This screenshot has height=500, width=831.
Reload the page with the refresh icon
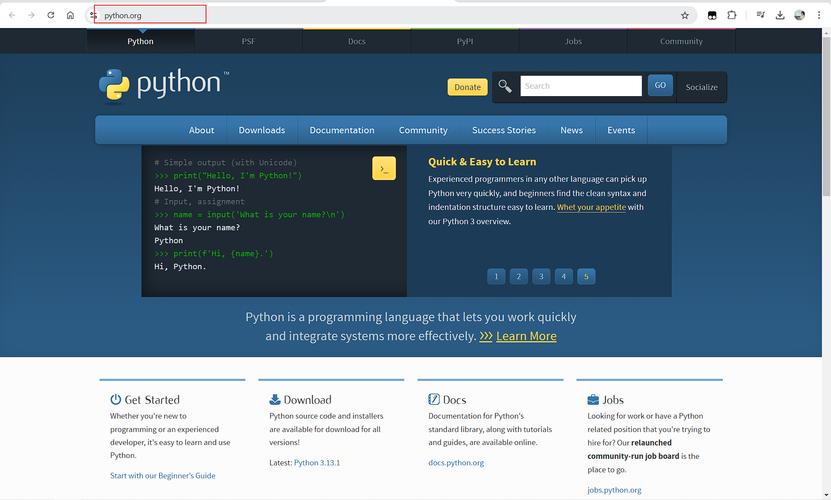pyautogui.click(x=51, y=15)
